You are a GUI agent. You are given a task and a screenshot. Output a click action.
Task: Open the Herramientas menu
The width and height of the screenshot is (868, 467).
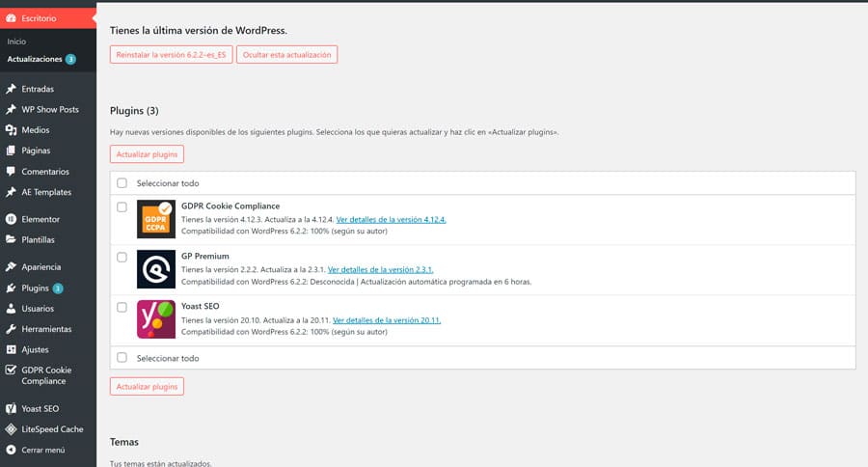(x=48, y=329)
